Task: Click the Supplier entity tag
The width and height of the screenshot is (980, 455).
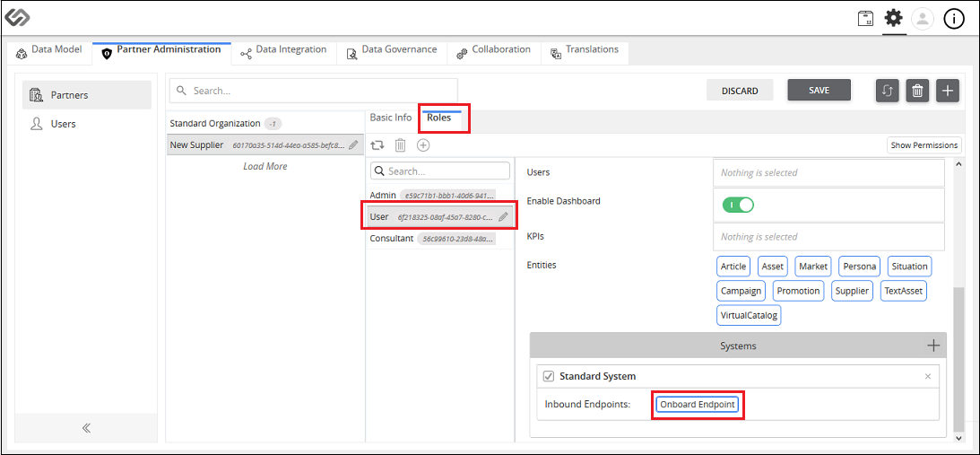Action: (x=852, y=291)
